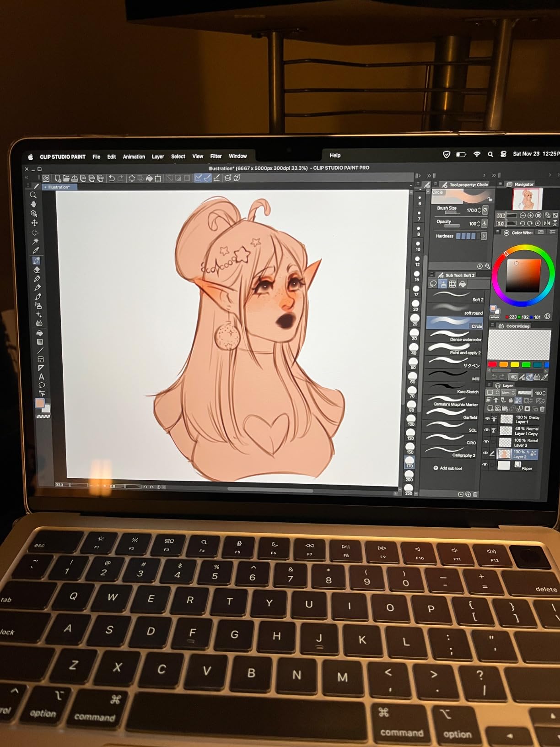
Task: Toggle Lock layer padlock icon
Action: point(511,401)
